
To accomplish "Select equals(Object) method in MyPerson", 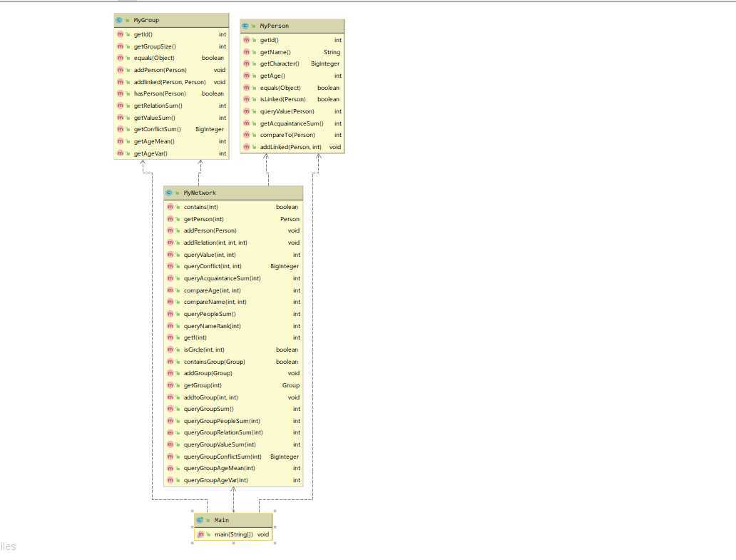I will (292, 88).
